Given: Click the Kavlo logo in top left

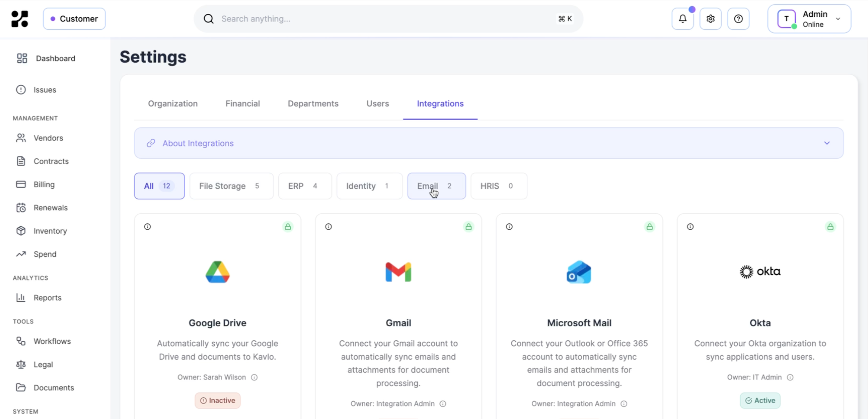Looking at the screenshot, I should tap(20, 18).
